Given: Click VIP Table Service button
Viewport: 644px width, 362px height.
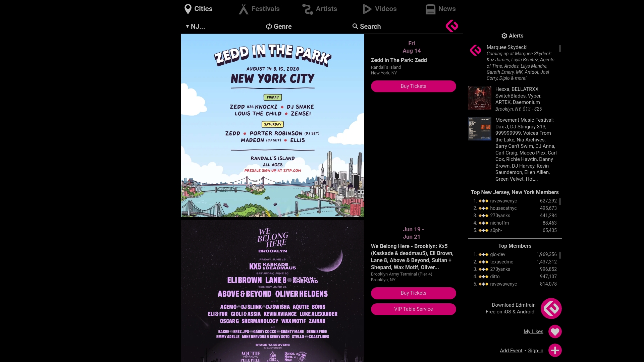Looking at the screenshot, I should [x=413, y=309].
